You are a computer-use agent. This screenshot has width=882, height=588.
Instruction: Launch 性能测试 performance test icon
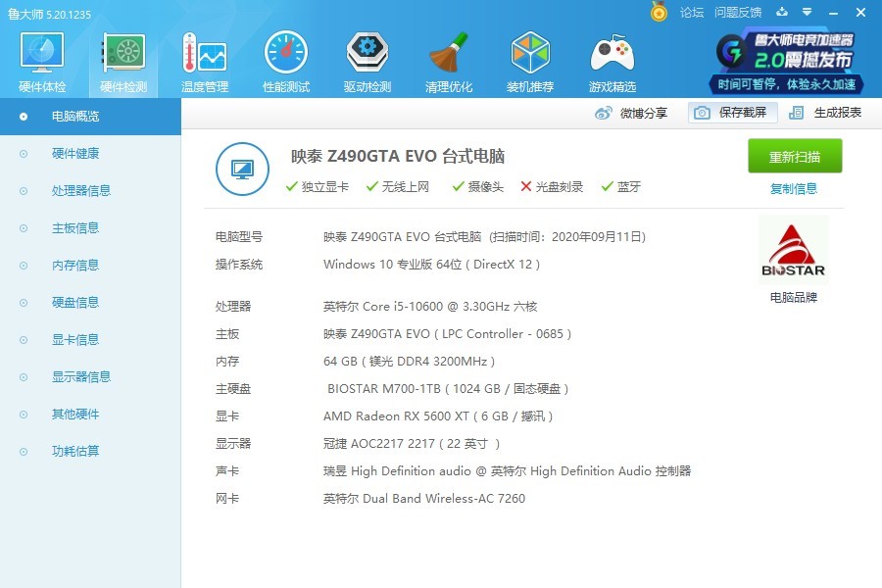(286, 62)
